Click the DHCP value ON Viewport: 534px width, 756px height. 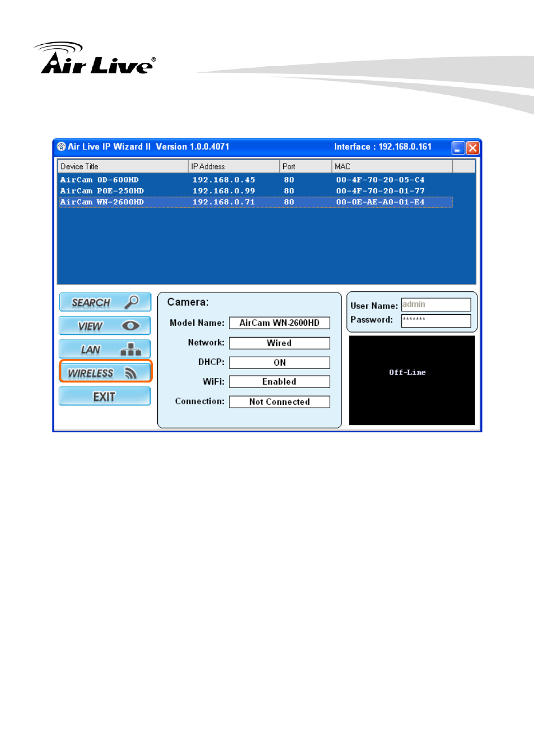pyautogui.click(x=279, y=363)
